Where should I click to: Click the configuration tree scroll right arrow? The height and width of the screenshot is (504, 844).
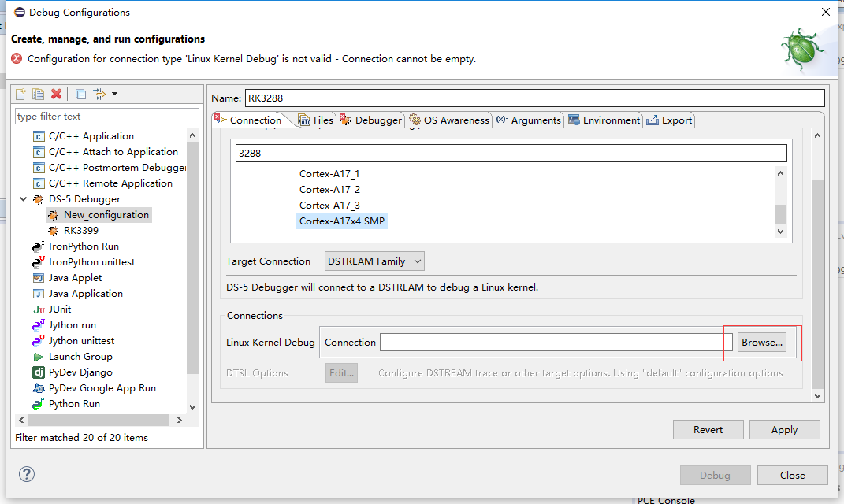click(179, 420)
